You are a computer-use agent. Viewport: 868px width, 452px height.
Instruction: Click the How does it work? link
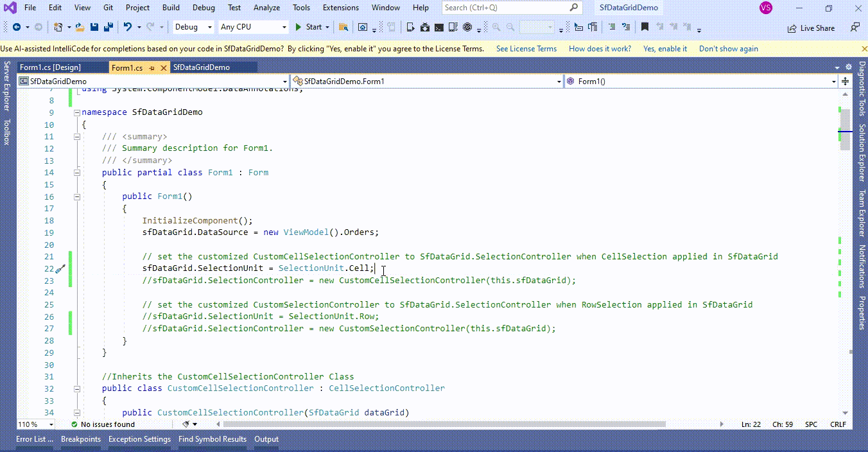point(600,49)
